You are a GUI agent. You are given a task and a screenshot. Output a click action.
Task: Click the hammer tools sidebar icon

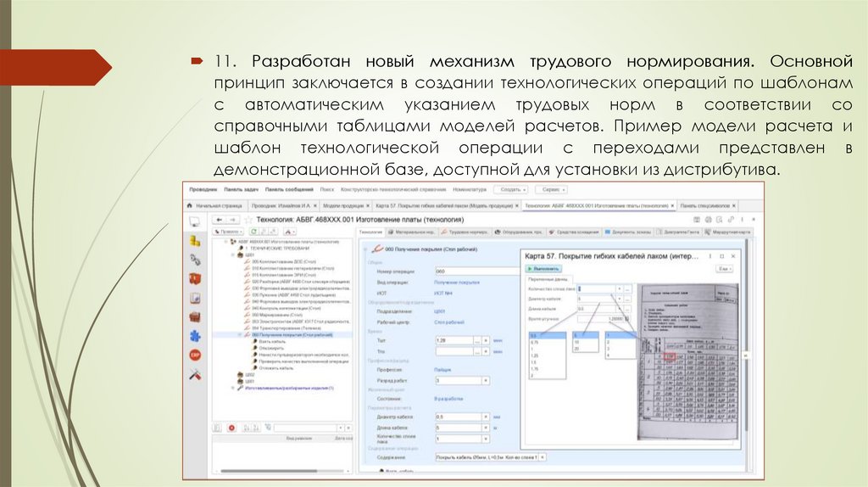(195, 372)
